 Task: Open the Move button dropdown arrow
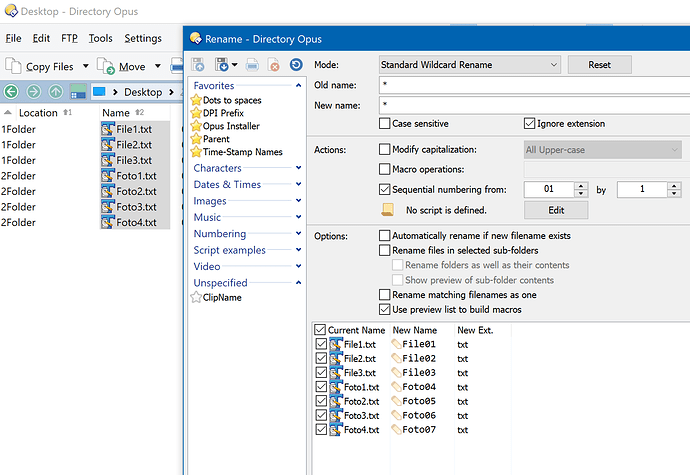click(x=158, y=66)
